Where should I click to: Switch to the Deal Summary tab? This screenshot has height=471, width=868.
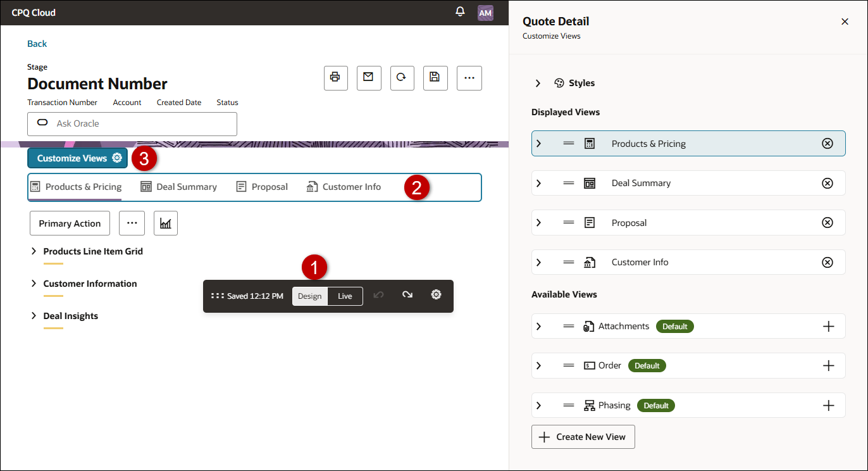tap(179, 186)
